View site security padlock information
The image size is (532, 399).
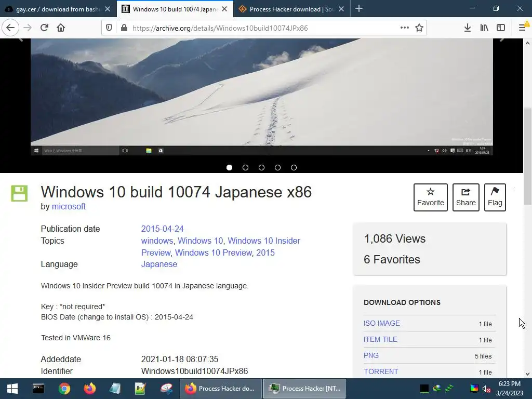124,28
